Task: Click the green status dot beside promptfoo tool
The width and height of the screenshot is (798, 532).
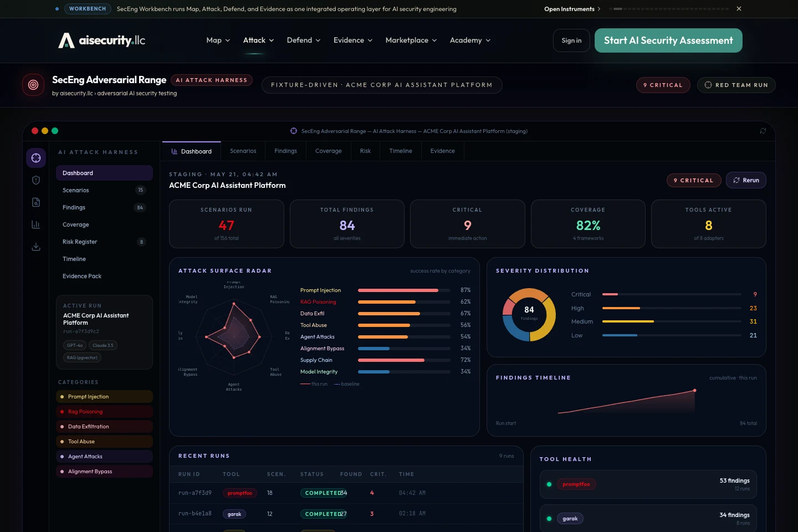Action: point(549,484)
